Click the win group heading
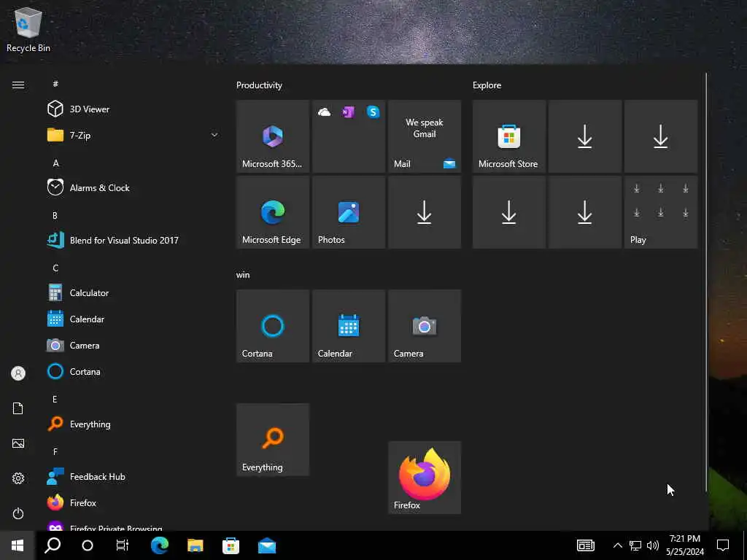The image size is (747, 560). [x=243, y=275]
